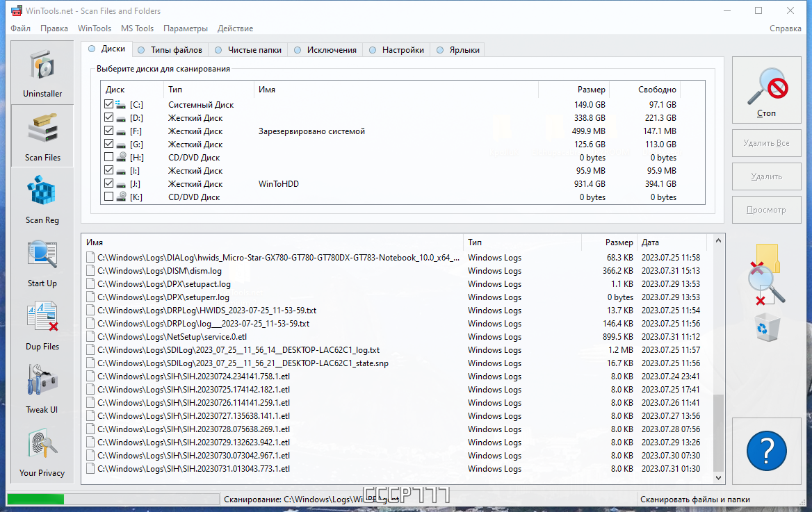Sort results by the Имя column header
Screen dimensions: 812x512
(x=273, y=242)
